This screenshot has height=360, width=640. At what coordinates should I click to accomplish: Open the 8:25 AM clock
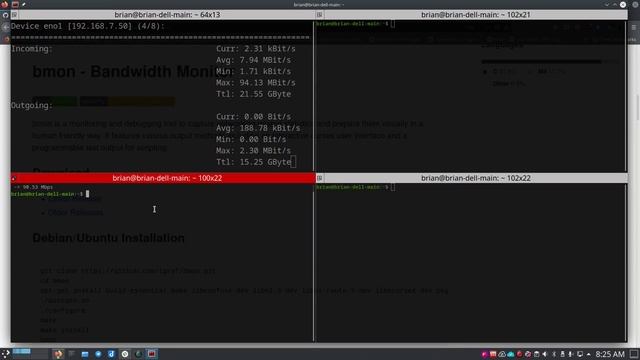pyautogui.click(x=610, y=354)
